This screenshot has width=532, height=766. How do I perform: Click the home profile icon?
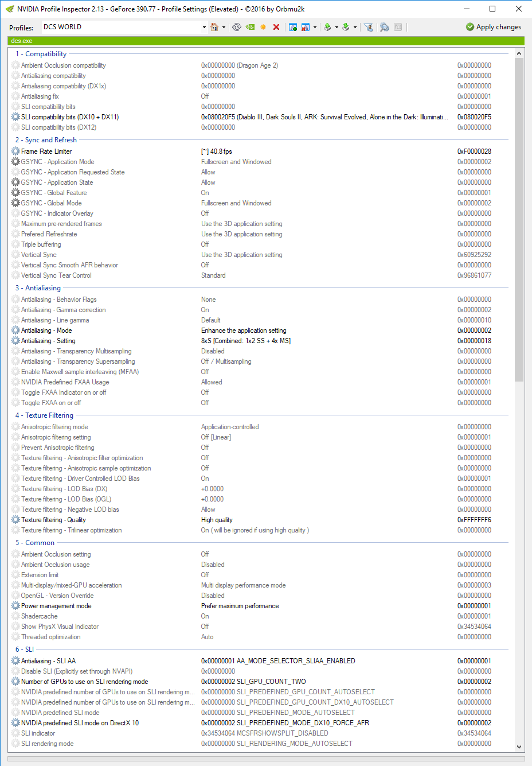(214, 27)
